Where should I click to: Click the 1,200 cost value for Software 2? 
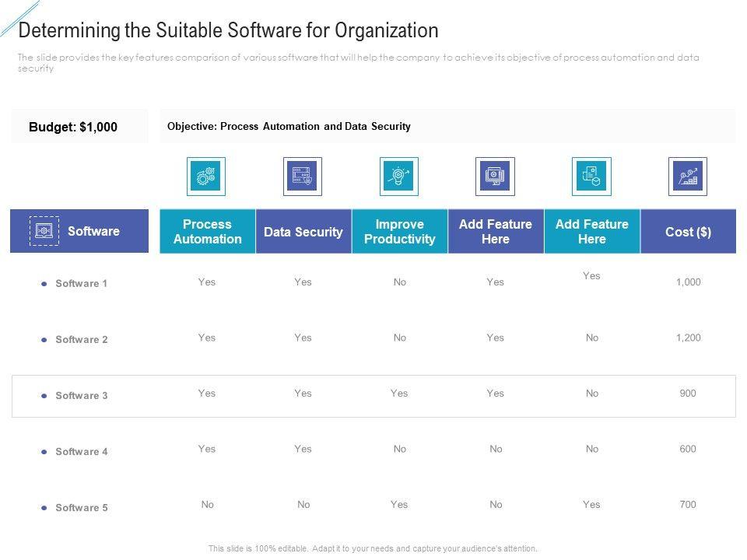[688, 338]
